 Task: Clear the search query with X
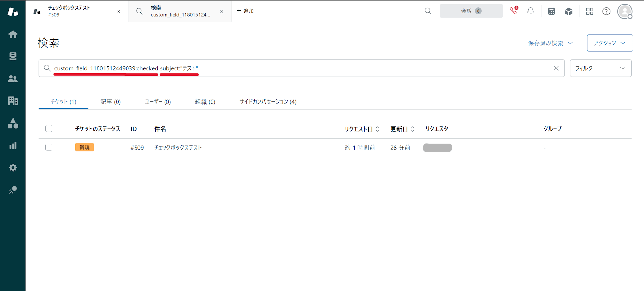point(556,68)
